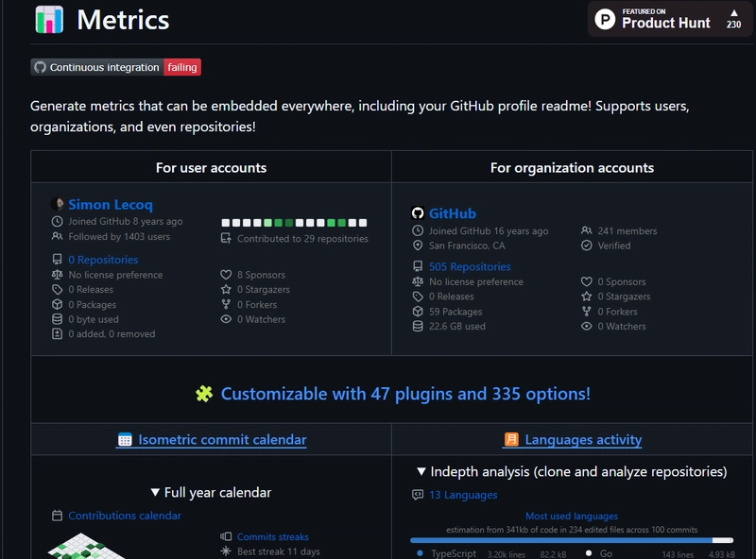Click the Metrics bar chart logo

49,20
